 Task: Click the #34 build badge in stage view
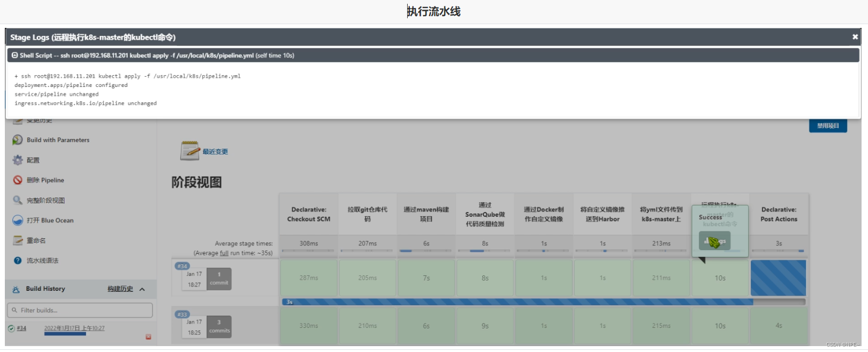tap(183, 266)
